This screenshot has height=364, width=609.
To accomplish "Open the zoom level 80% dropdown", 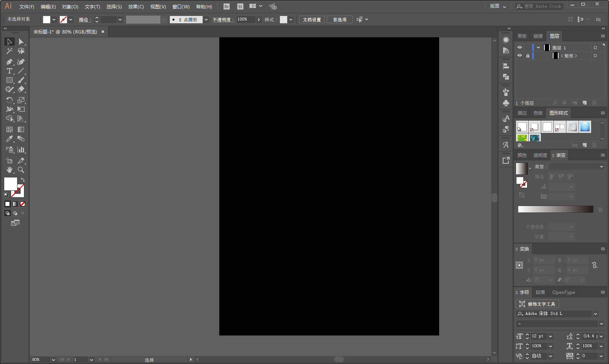I will 53,359.
